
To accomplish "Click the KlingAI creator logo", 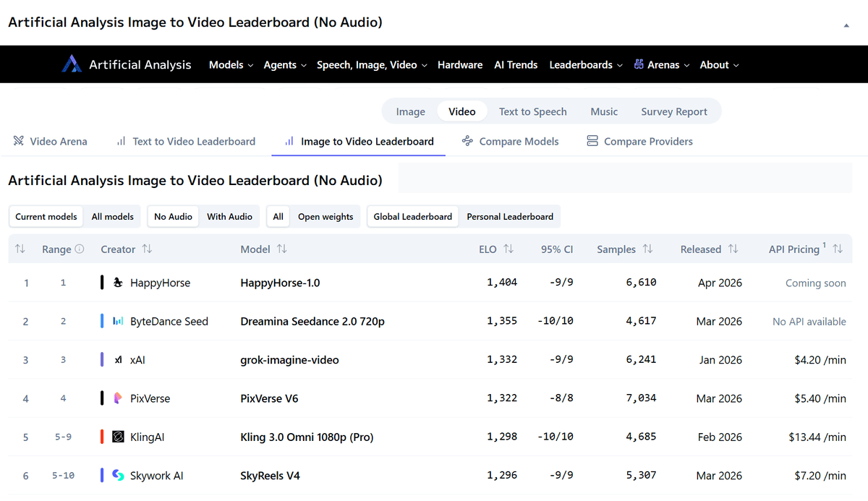I will tap(119, 437).
